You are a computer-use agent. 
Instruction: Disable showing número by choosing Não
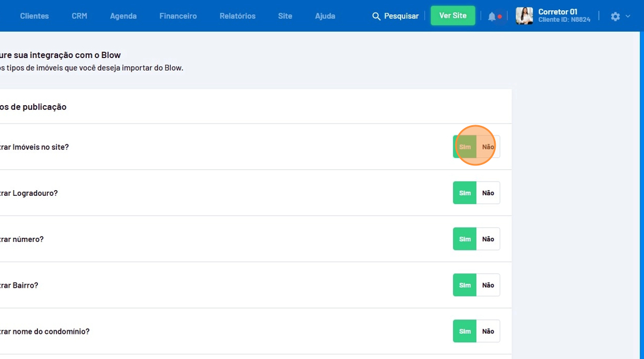click(x=488, y=239)
